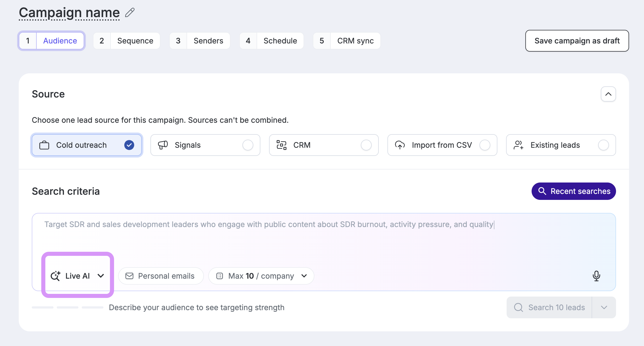Open the Senders step tab
The width and height of the screenshot is (644, 346).
pos(200,41)
